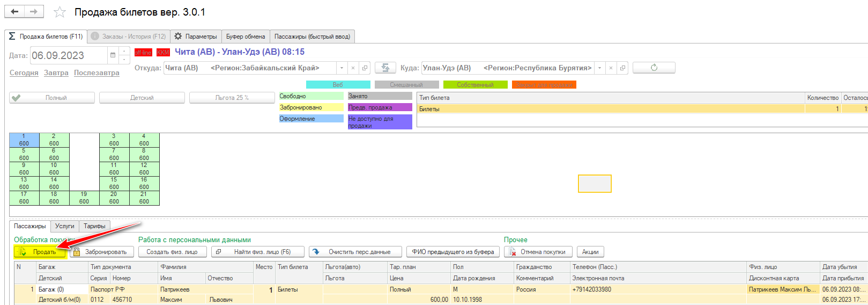Select the Веб cyan color legend
Viewport: 868px width, 305px height.
click(x=338, y=85)
